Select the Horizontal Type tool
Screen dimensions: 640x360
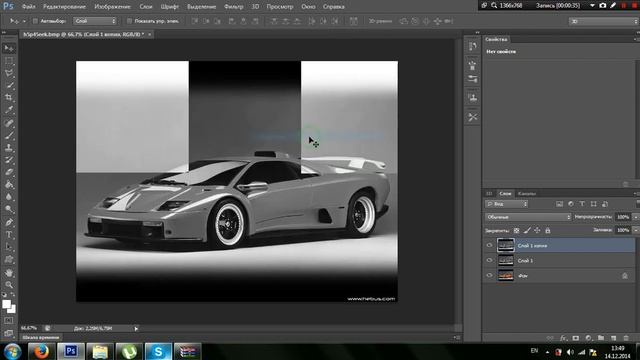(x=9, y=235)
